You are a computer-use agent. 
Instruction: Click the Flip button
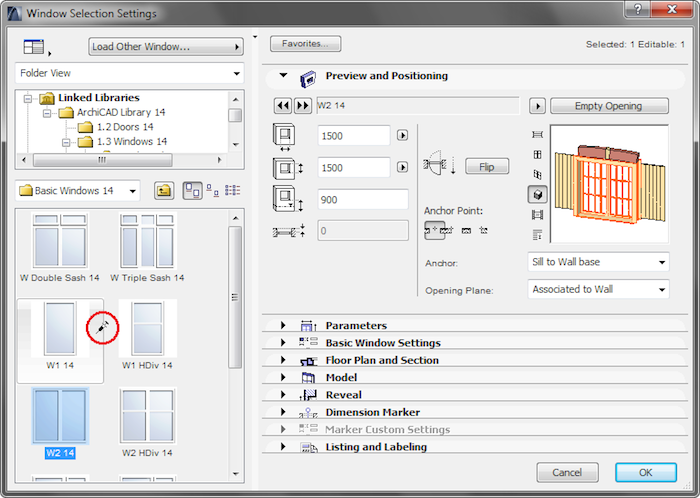(487, 167)
